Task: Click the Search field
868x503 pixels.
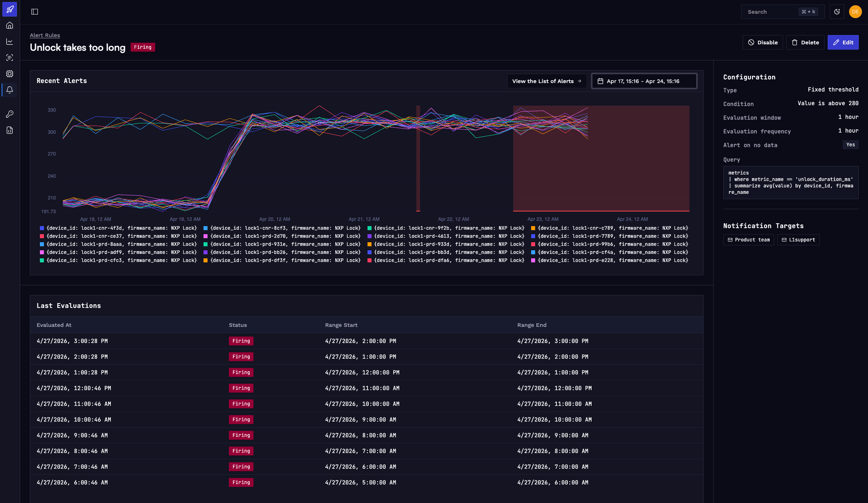Action: point(783,12)
